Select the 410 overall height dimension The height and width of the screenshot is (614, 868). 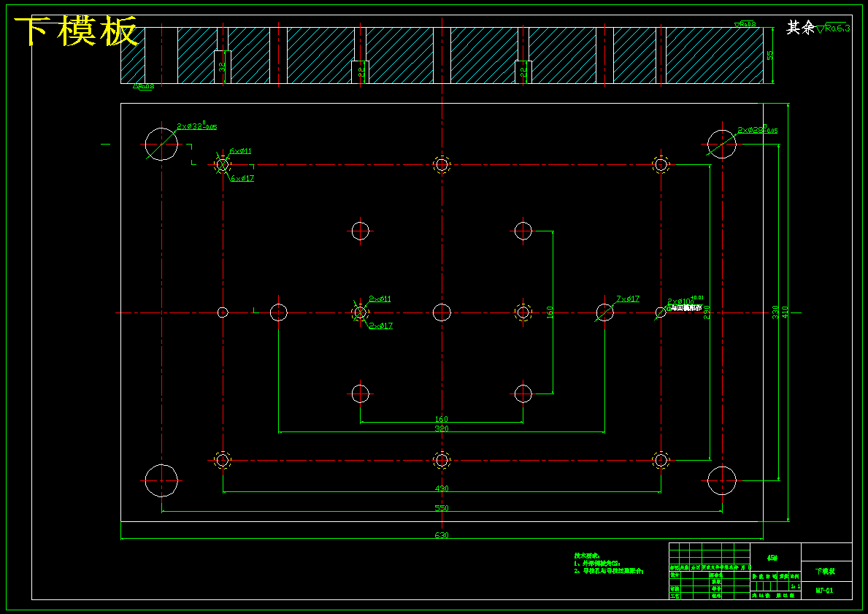coord(785,312)
